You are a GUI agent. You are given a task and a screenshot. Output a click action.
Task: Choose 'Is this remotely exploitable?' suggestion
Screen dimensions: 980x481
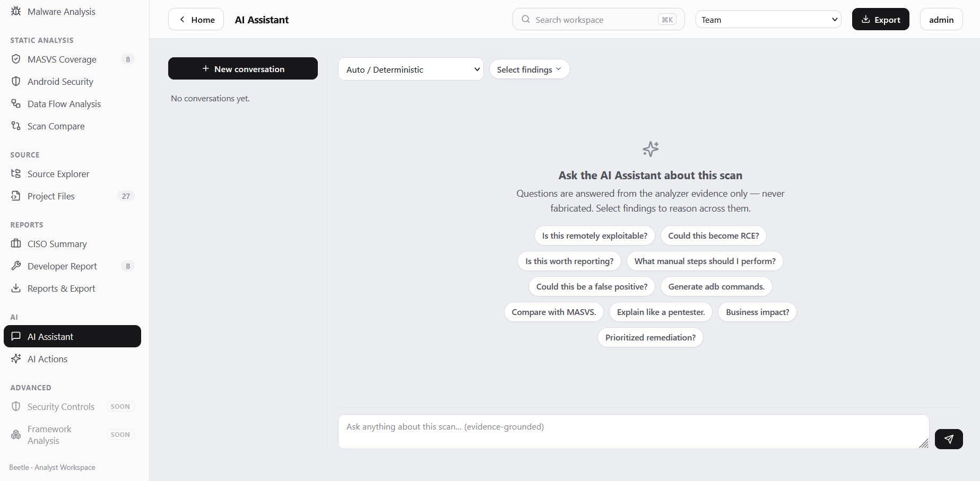[594, 235]
